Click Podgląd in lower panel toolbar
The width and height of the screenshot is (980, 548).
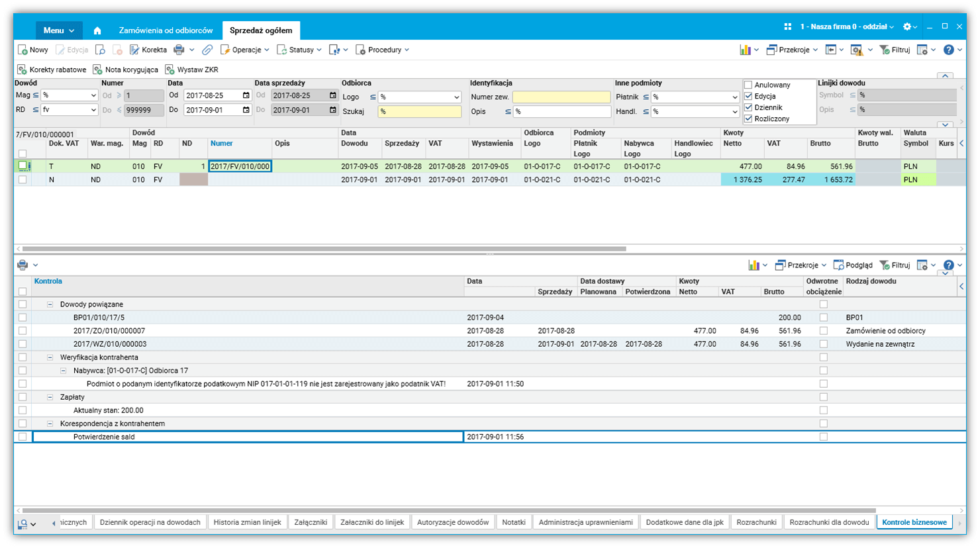(x=853, y=265)
